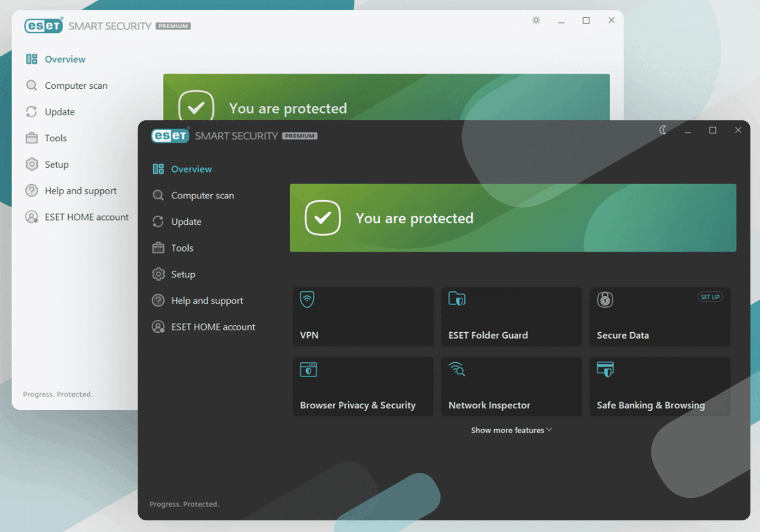This screenshot has height=532, width=760.
Task: Click the ESET logo in the dark window
Action: pos(170,136)
